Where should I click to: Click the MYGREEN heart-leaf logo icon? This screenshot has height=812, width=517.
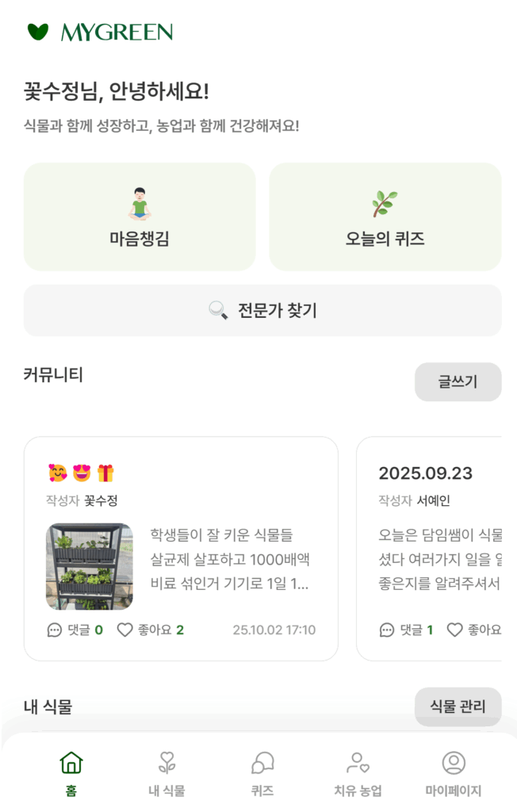point(38,32)
